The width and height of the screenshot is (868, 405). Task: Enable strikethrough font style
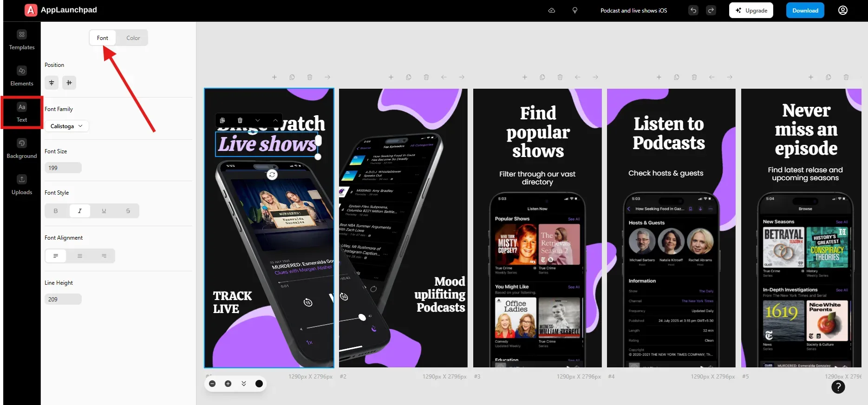pos(128,211)
